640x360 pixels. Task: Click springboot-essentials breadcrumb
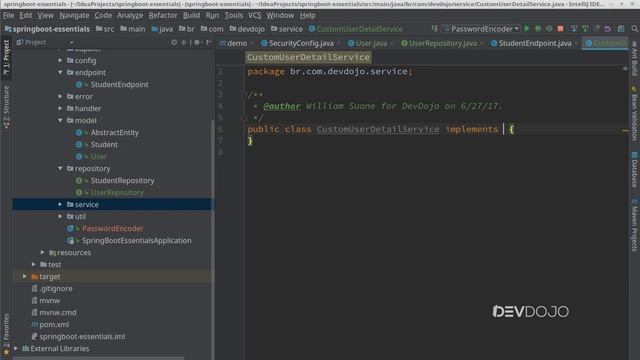pyautogui.click(x=47, y=29)
